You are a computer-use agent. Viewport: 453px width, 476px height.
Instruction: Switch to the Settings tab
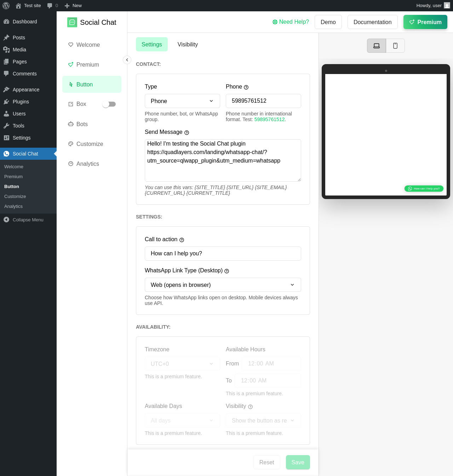(152, 44)
